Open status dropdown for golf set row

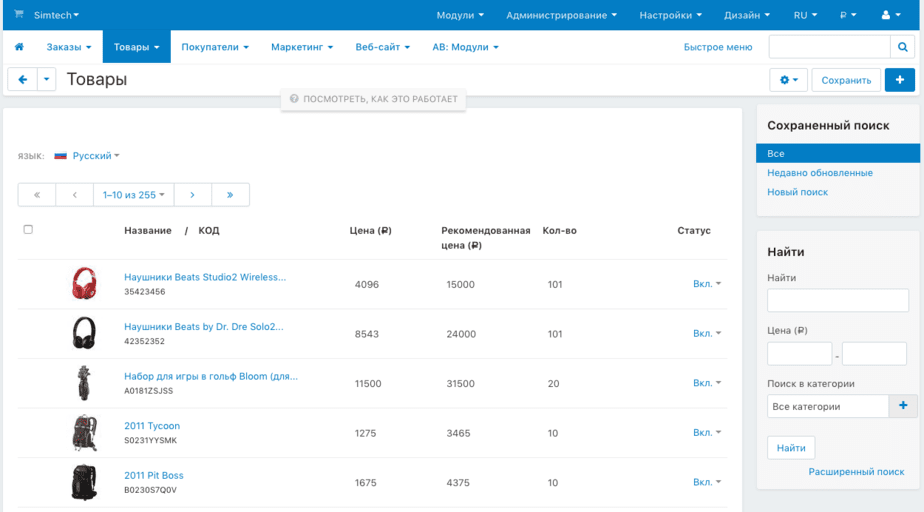click(707, 382)
